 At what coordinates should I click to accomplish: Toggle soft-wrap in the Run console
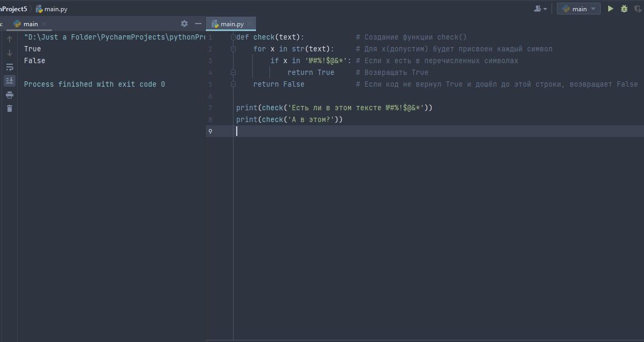(10, 67)
